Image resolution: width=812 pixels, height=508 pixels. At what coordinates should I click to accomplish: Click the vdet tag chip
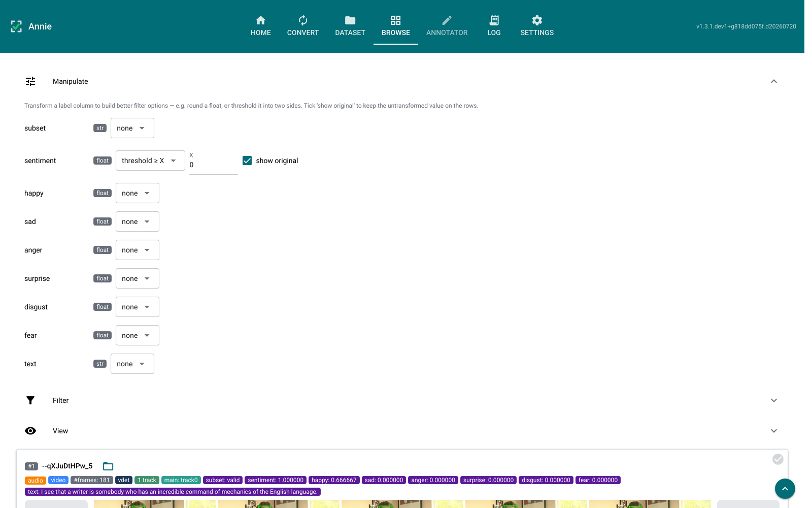pyautogui.click(x=124, y=480)
